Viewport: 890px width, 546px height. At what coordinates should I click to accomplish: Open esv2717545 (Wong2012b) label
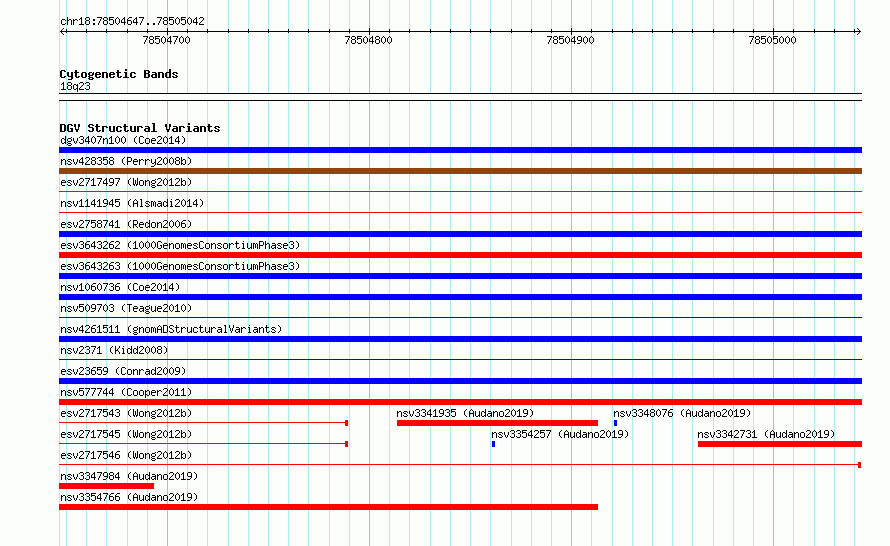tap(126, 434)
